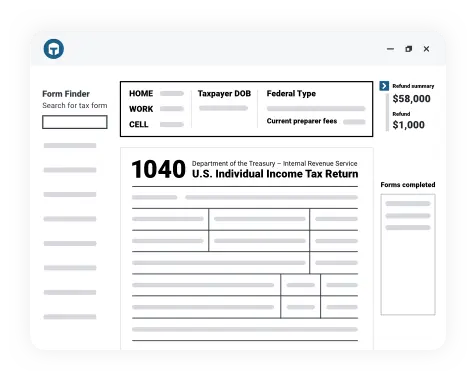Click the Taxpayer DOB field
Viewport: 476px width, 380px height.
tap(223, 108)
